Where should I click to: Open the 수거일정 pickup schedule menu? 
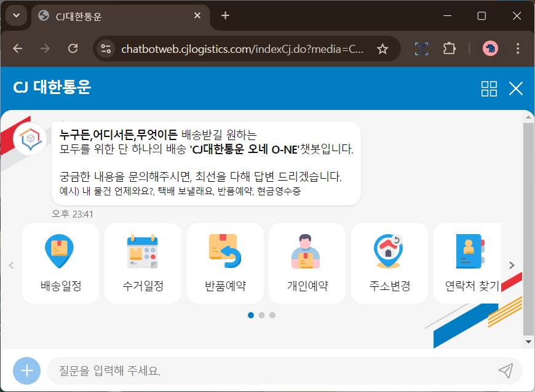coord(142,263)
